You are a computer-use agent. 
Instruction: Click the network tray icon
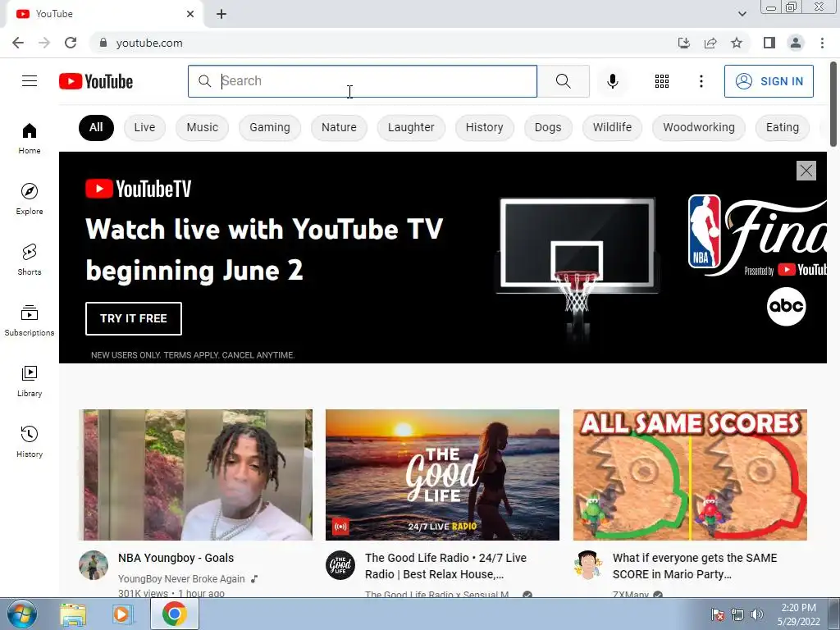(x=737, y=614)
